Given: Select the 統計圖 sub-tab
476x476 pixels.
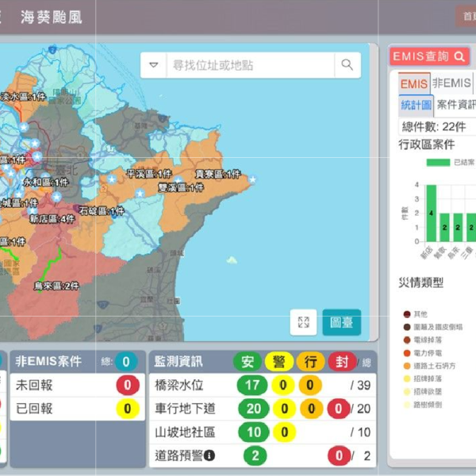Looking at the screenshot, I should click(x=416, y=105).
